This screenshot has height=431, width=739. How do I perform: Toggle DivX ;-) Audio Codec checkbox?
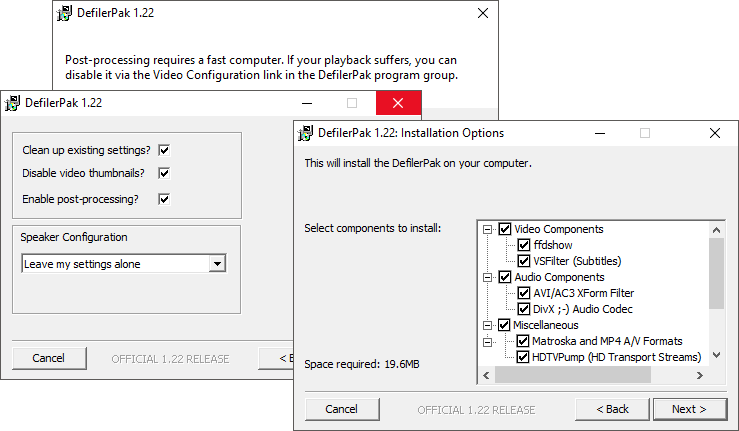pyautogui.click(x=524, y=309)
